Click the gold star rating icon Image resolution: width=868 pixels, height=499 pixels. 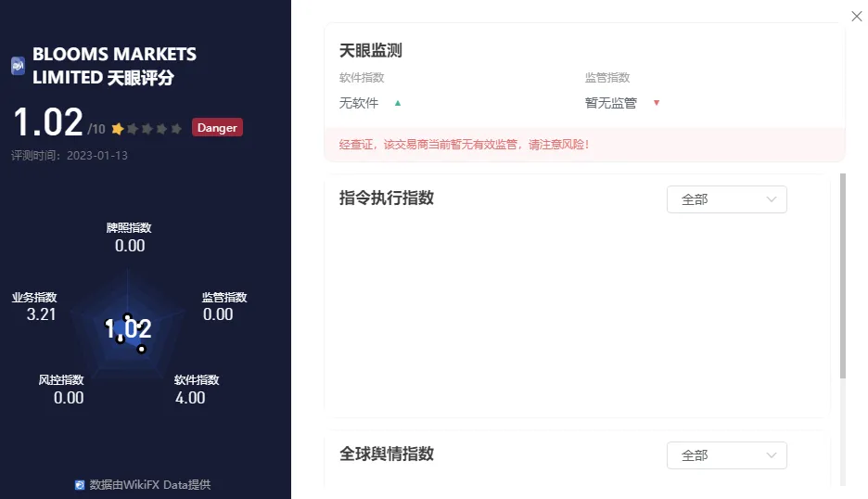(118, 129)
